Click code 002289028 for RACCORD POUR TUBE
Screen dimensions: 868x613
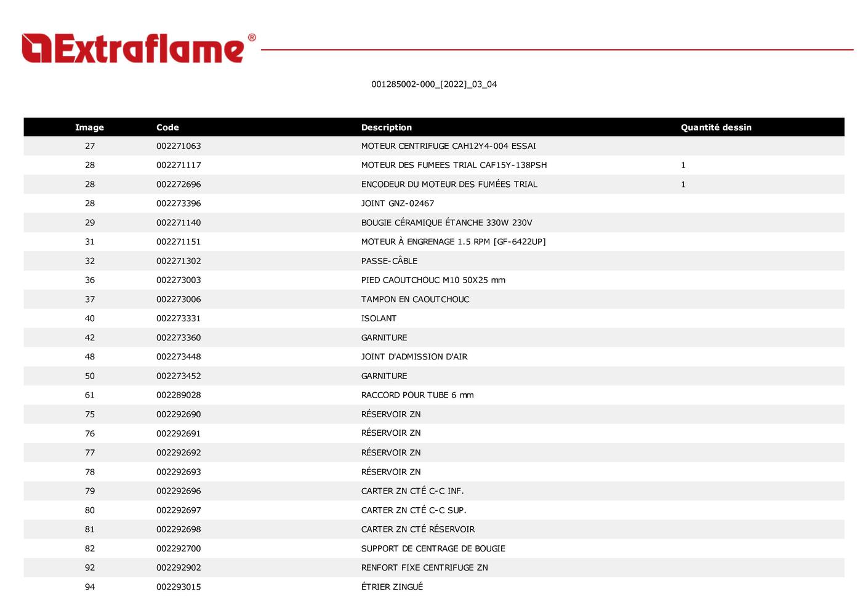pos(179,395)
